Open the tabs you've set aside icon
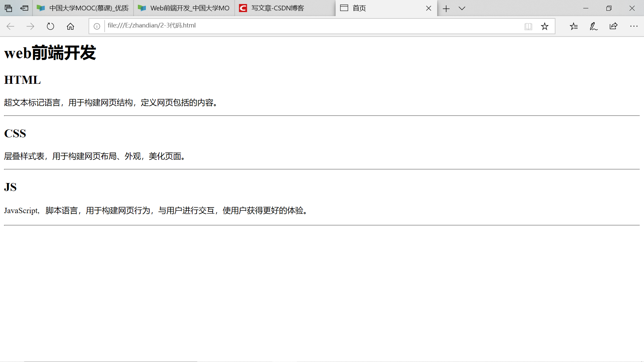The height and width of the screenshot is (362, 644). coord(8,8)
